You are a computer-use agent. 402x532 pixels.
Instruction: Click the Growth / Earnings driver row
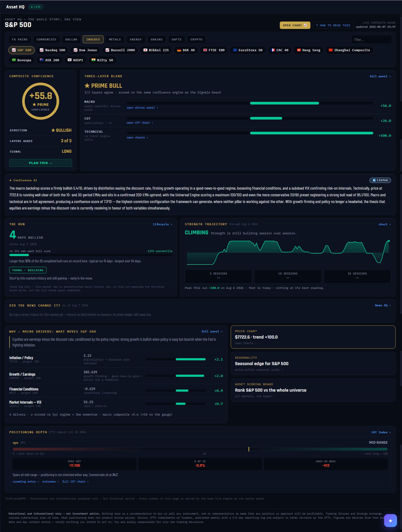116,376
